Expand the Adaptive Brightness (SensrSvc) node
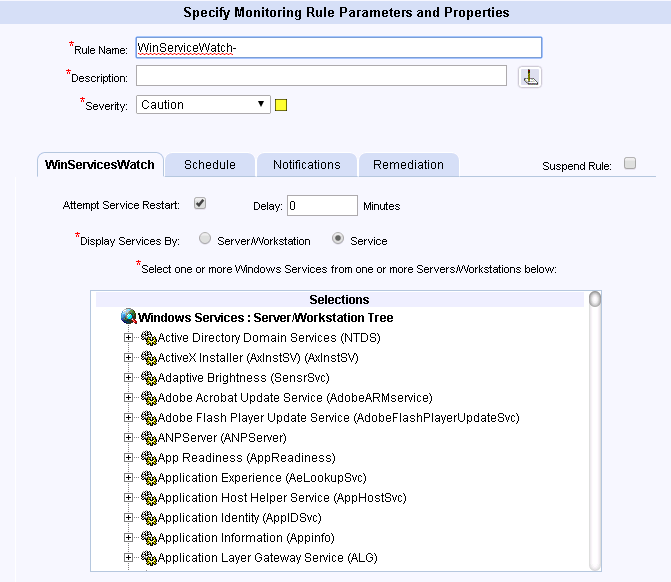 [128, 378]
